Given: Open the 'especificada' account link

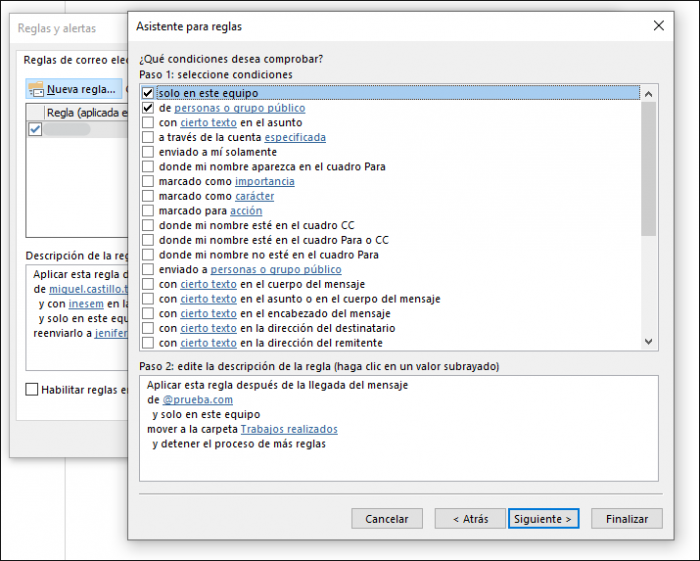Looking at the screenshot, I should tap(295, 137).
